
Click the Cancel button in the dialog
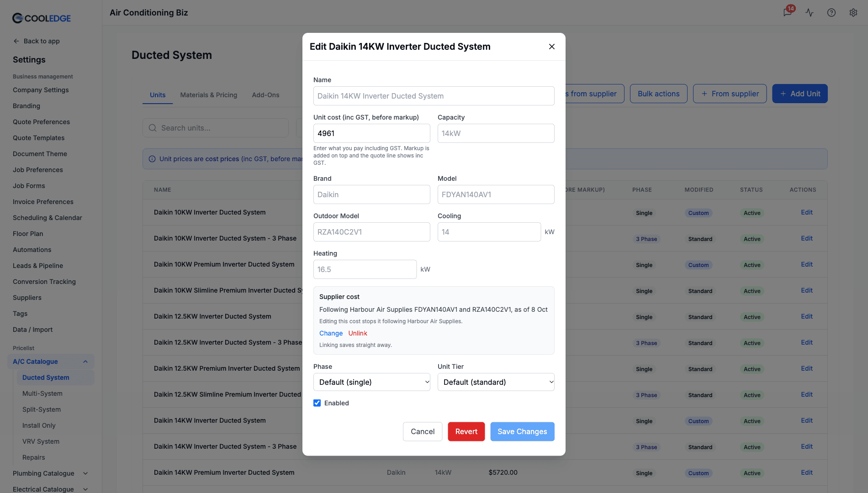[423, 431]
